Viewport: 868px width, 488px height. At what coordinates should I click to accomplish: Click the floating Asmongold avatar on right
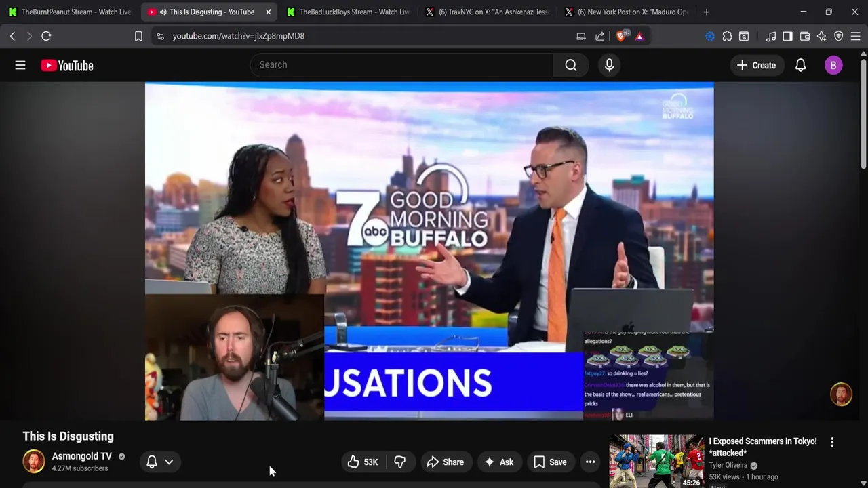[x=841, y=394]
